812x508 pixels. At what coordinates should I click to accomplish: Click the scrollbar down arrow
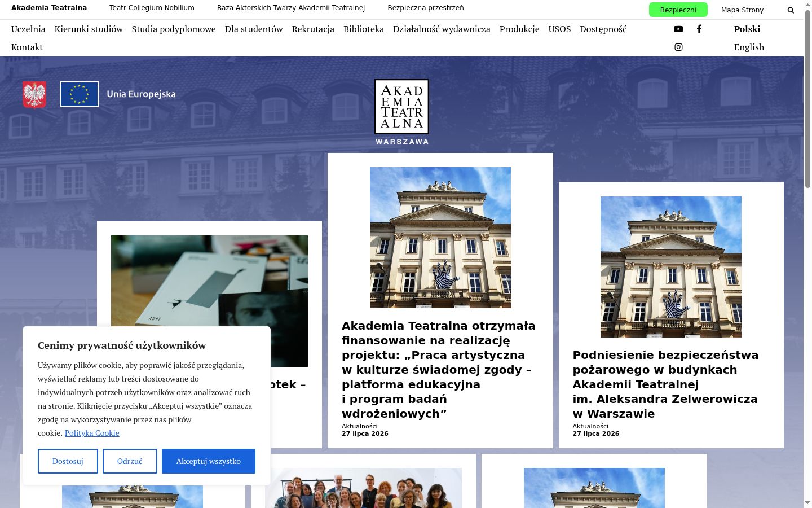point(807,503)
